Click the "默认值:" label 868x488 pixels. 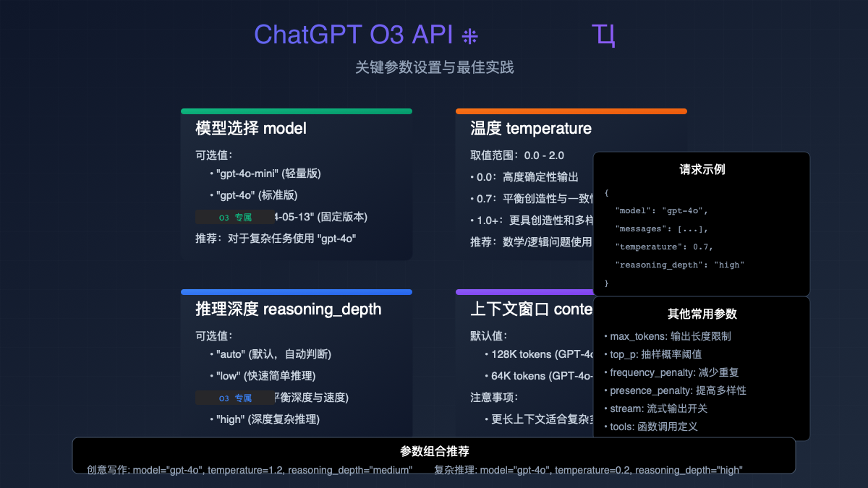489,335
